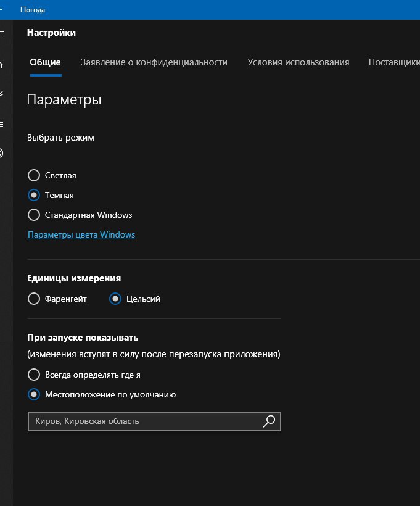Screen dimensions: 420x506
Task: Open the hamburger navigation menu
Action: coord(2,35)
